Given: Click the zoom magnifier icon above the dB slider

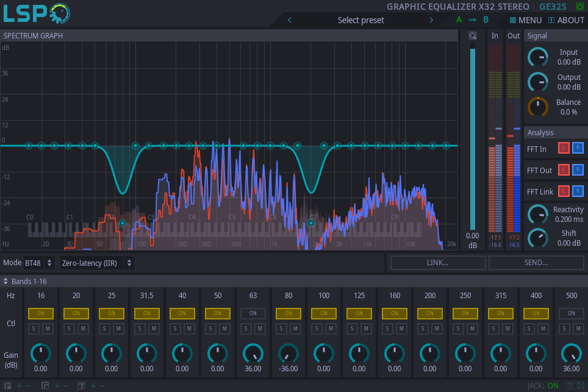Looking at the screenshot, I should [473, 35].
